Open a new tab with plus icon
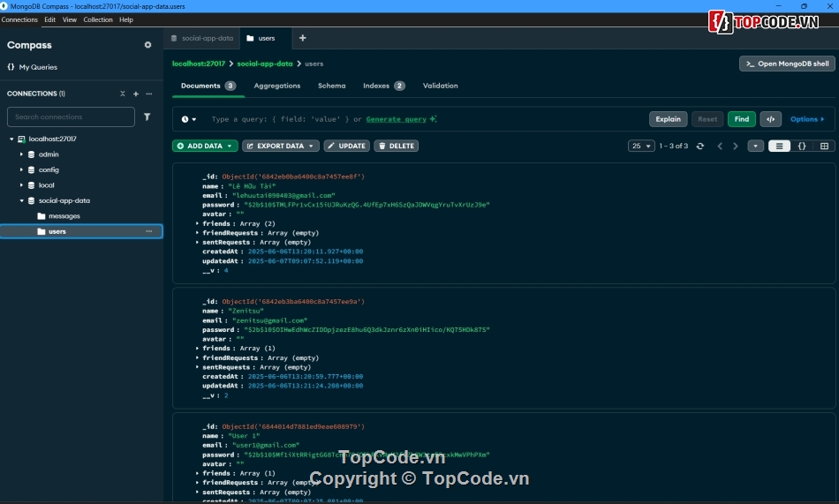Screen dimensions: 839x504 (302, 38)
